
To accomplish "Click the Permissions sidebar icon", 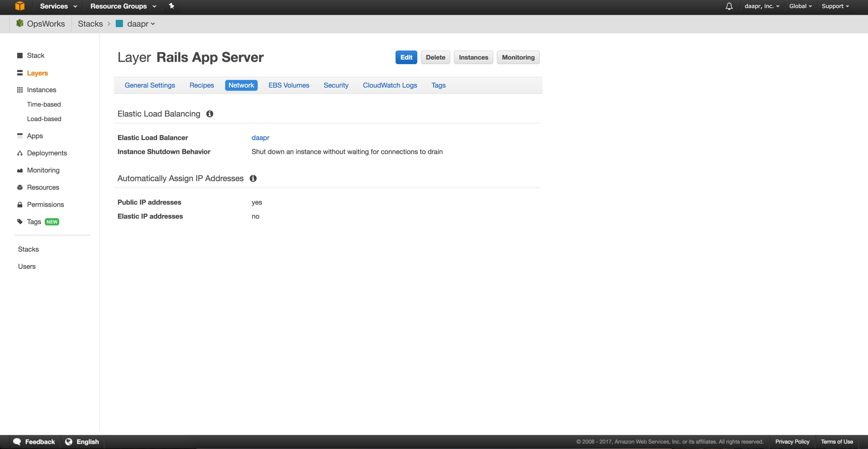I will pyautogui.click(x=18, y=204).
